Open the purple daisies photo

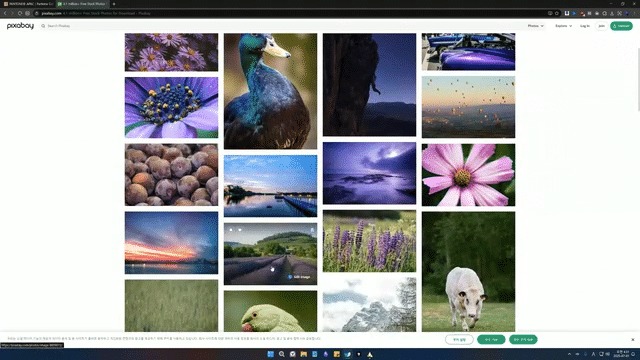[x=171, y=52]
